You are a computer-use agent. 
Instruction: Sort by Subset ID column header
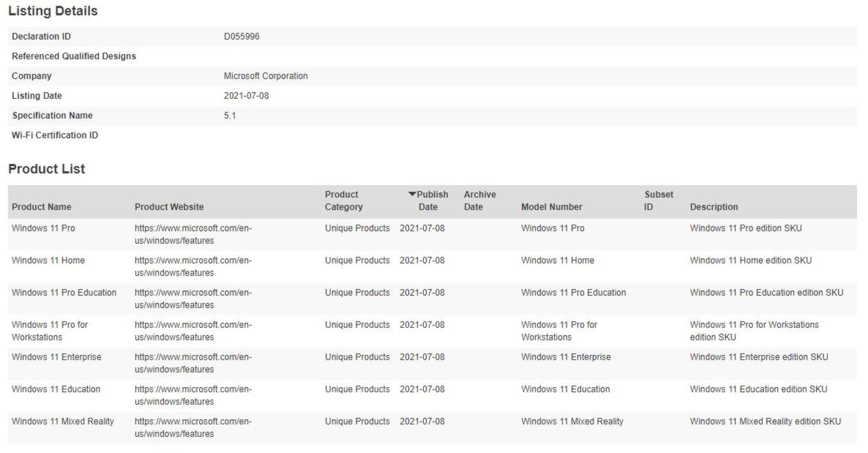[x=659, y=200]
